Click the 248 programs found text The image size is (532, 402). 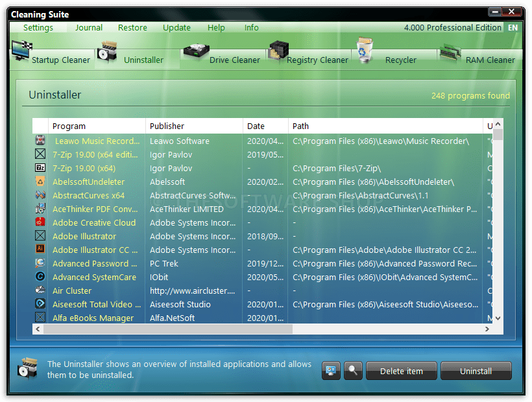[470, 95]
